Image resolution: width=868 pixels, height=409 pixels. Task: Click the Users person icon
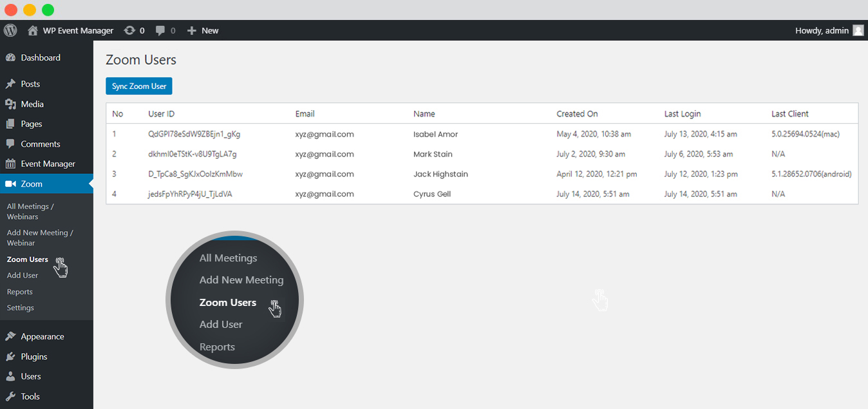coord(10,376)
